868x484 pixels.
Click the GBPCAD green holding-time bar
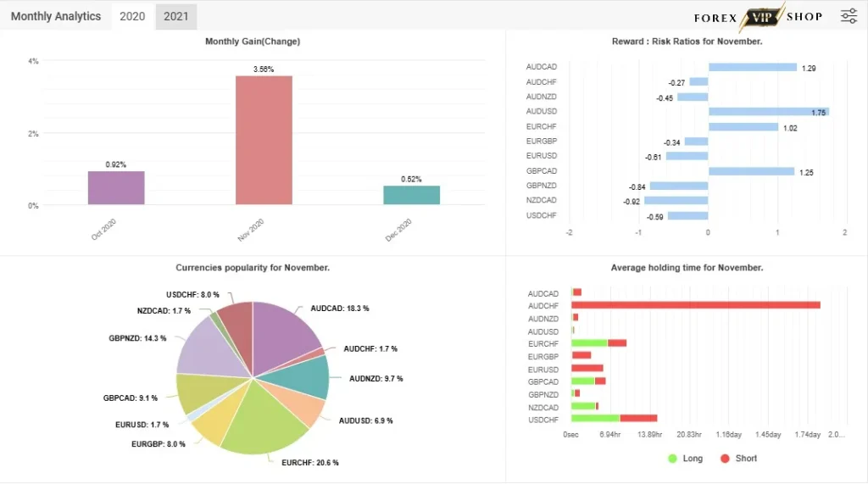[583, 381]
